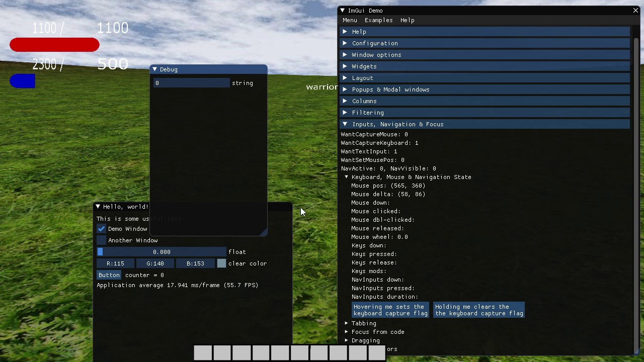Click the R:115 color field

(x=115, y=263)
